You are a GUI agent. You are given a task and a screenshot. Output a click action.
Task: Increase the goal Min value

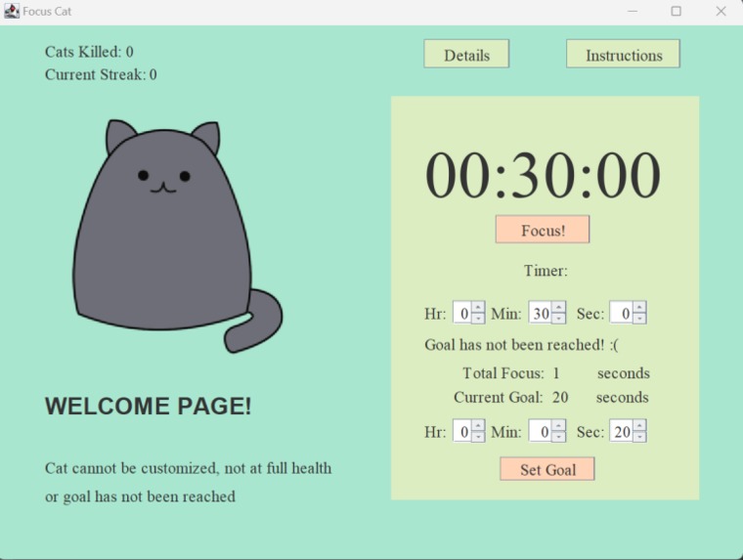coord(558,425)
